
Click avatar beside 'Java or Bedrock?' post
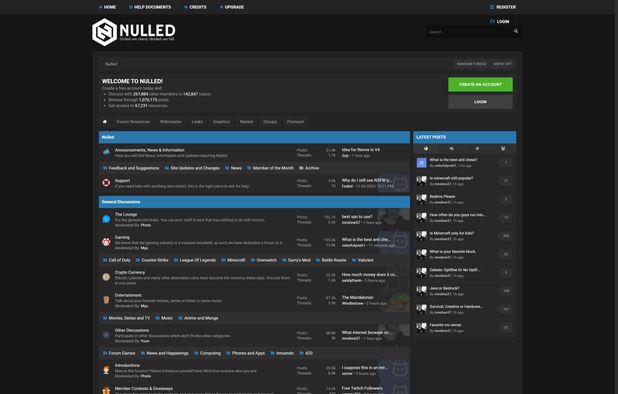click(x=421, y=291)
